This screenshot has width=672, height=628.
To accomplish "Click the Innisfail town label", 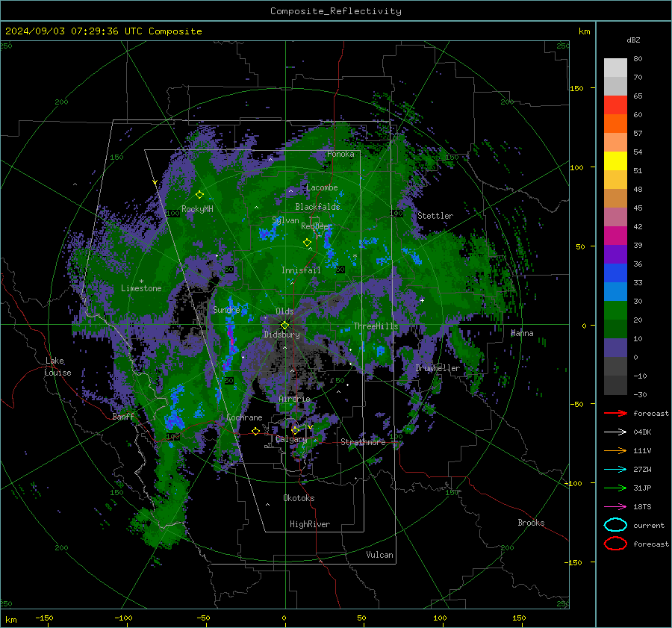I will (x=301, y=270).
